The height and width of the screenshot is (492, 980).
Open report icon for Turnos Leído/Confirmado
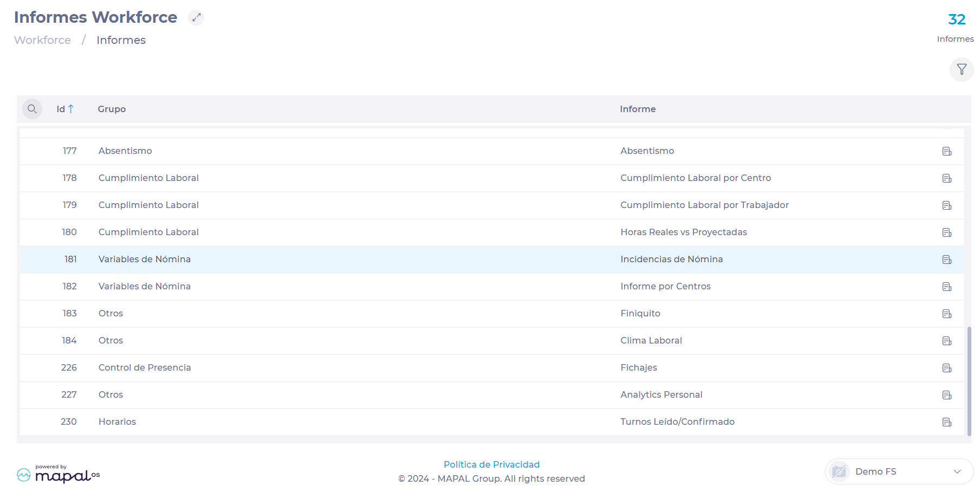point(946,422)
